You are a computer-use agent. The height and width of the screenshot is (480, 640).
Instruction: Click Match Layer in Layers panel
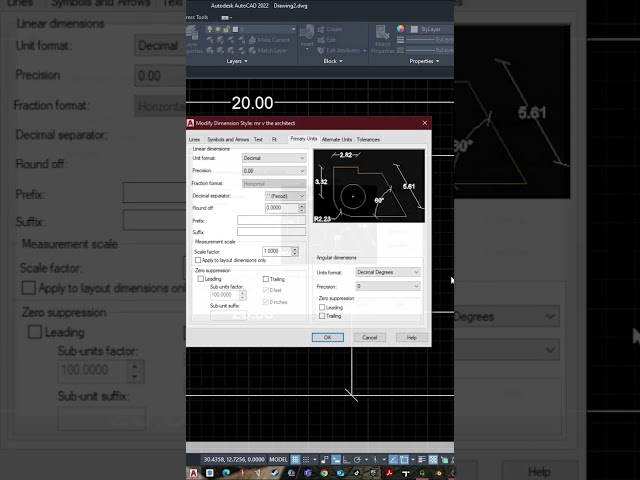click(x=269, y=51)
